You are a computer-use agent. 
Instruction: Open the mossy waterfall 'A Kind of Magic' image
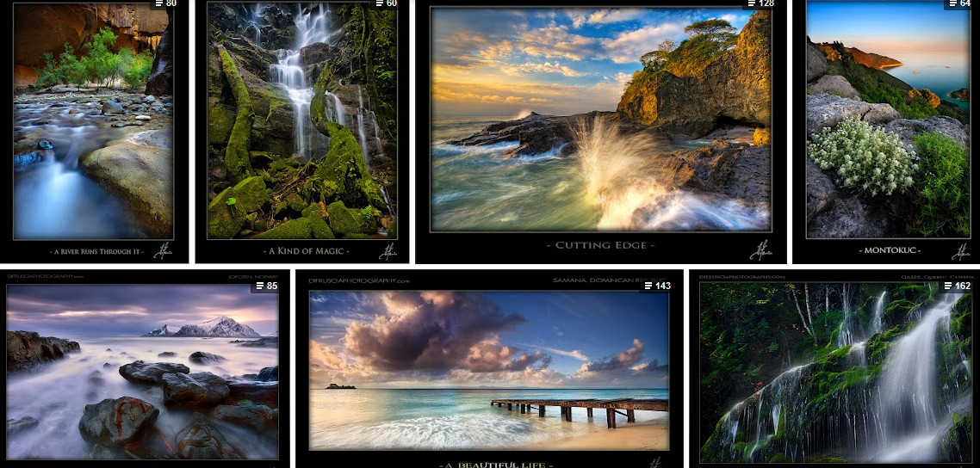pos(302,120)
